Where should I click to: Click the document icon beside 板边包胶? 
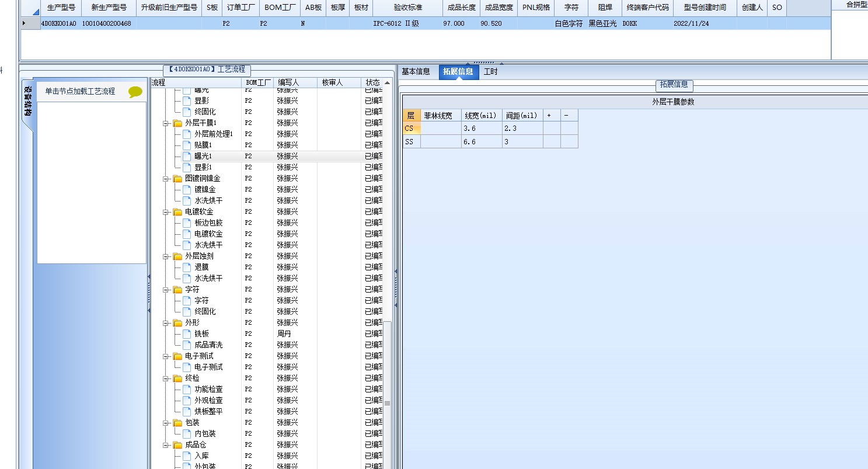pos(187,223)
